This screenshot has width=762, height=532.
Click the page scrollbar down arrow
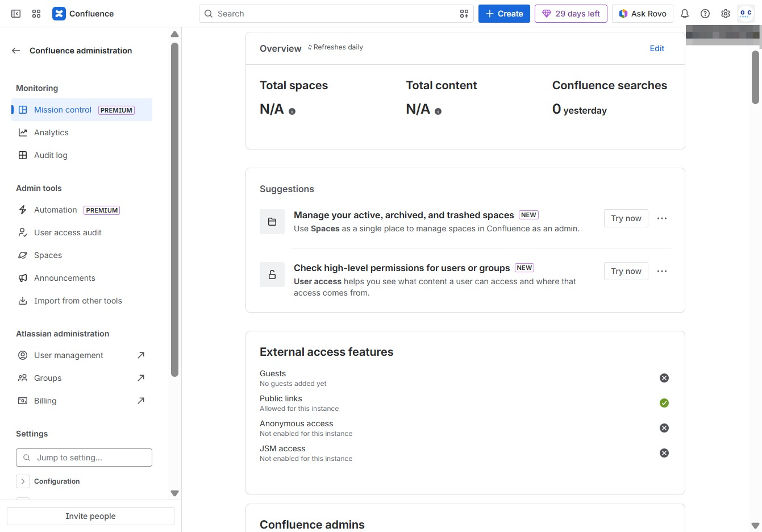coord(755,526)
